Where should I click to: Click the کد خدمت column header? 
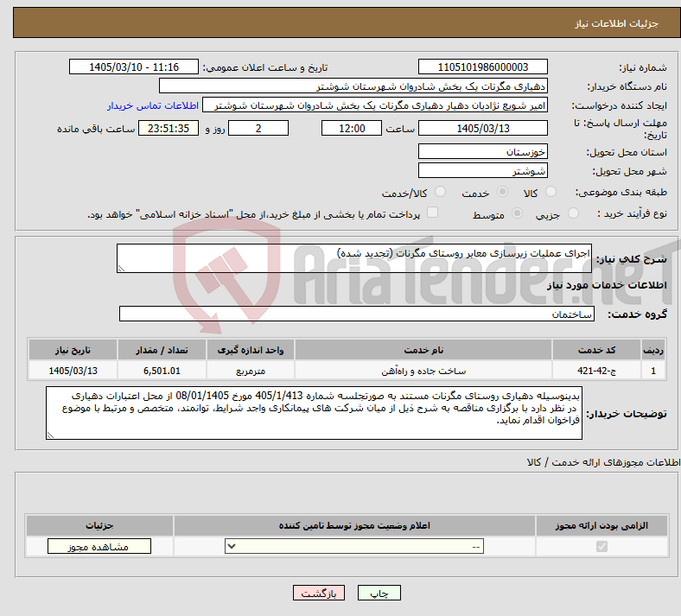[597, 350]
